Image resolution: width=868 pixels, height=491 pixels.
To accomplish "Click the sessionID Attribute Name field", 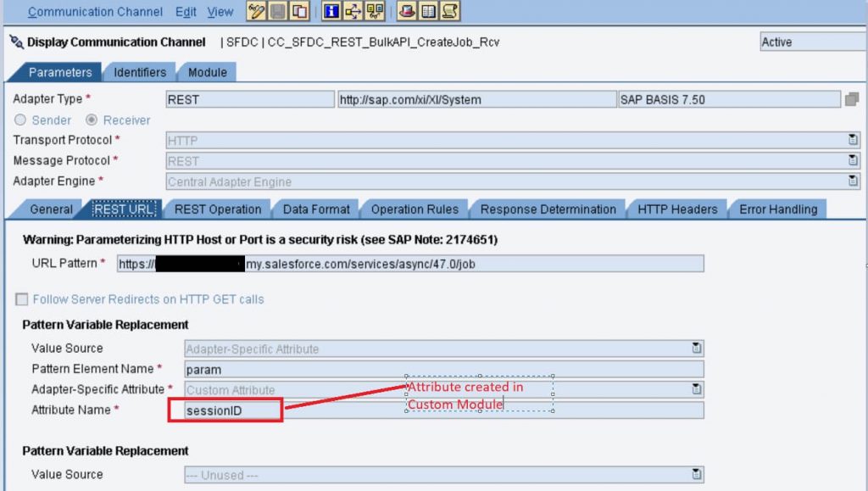I will tap(444, 410).
